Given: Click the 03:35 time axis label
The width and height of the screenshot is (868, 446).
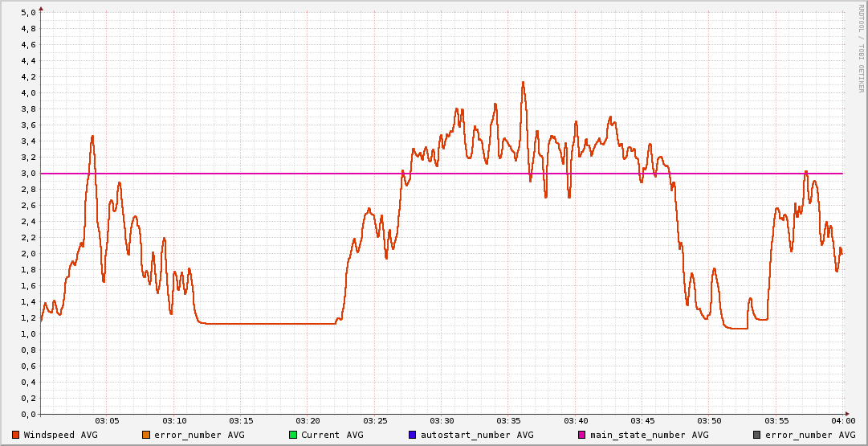Looking at the screenshot, I should click(509, 422).
